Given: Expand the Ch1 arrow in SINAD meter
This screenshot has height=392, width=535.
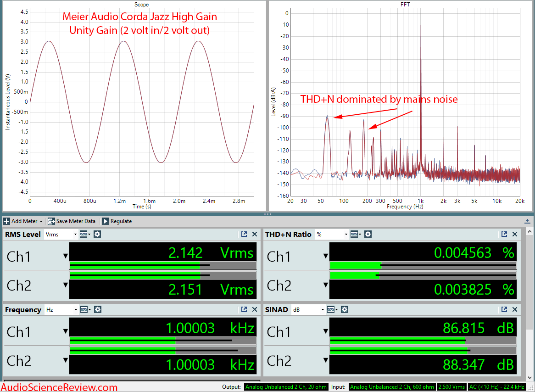Looking at the screenshot, I should click(325, 331).
